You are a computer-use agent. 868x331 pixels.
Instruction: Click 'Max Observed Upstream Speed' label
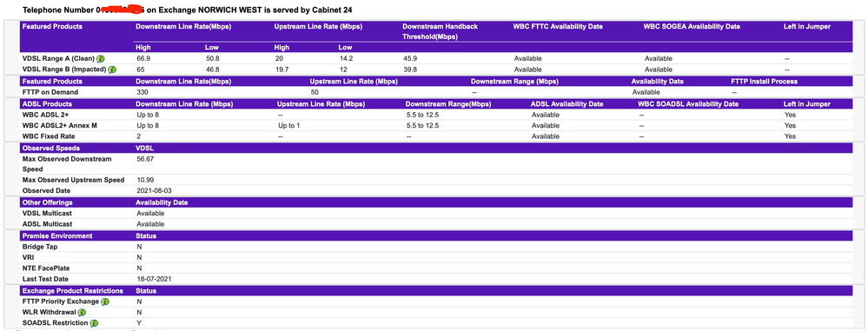click(x=73, y=181)
